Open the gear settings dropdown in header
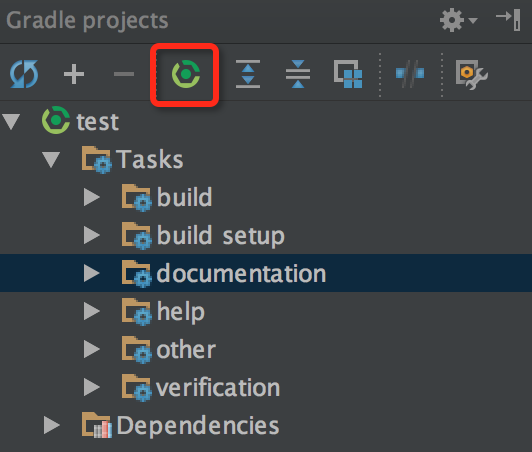Image resolution: width=532 pixels, height=452 pixels. tap(458, 20)
